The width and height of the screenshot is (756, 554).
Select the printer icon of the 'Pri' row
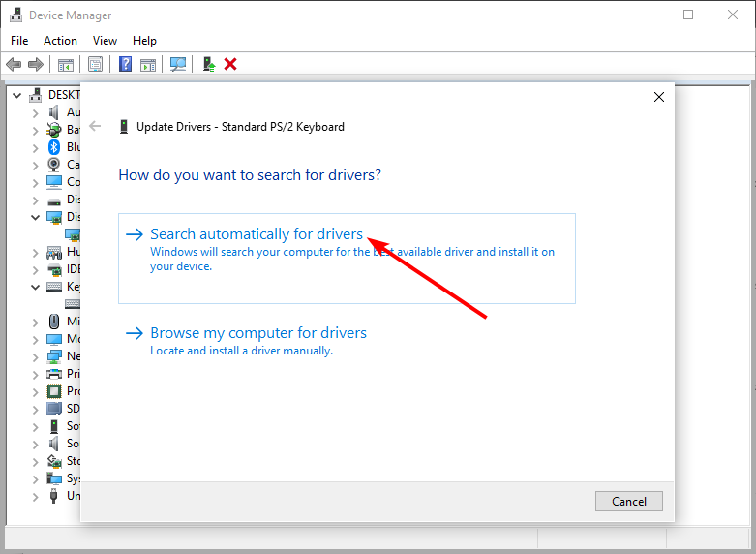pyautogui.click(x=54, y=374)
